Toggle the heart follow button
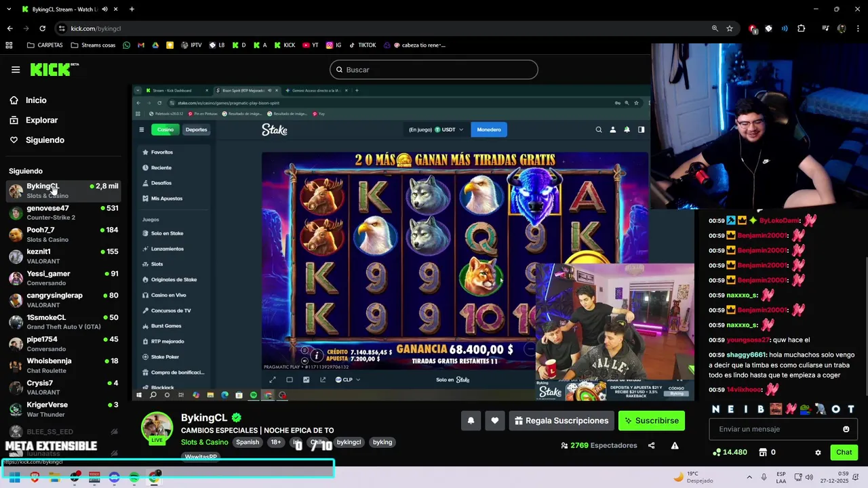868x488 pixels. tap(495, 421)
